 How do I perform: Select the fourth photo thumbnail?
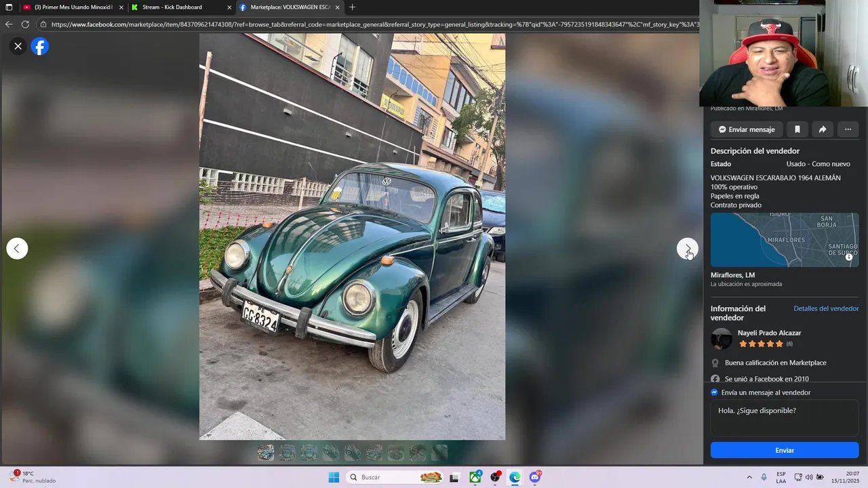click(331, 452)
